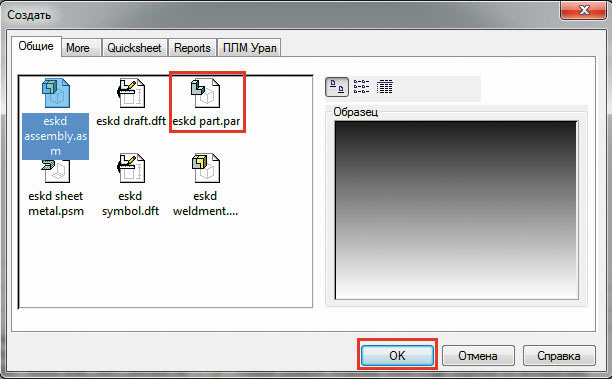Click the Отмена cancel button

(x=478, y=356)
